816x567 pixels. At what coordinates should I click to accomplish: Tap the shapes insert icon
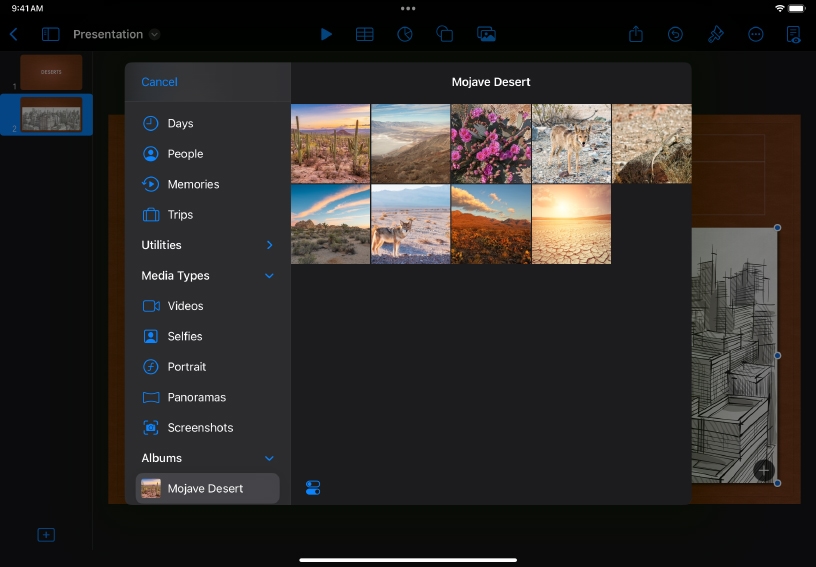point(445,34)
